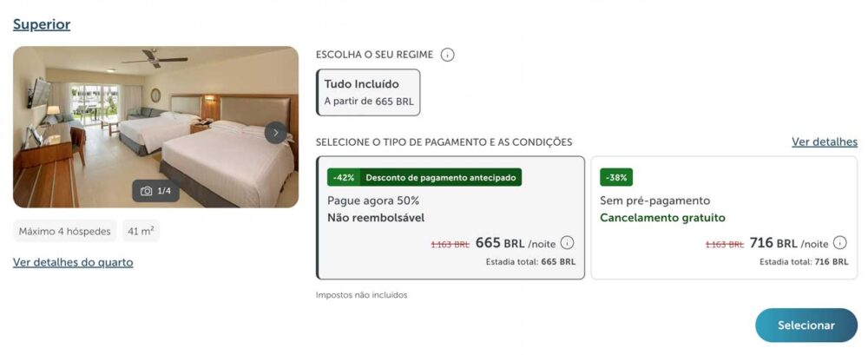Click the 41 m² room size tag
The width and height of the screenshot is (868, 355).
tap(140, 231)
